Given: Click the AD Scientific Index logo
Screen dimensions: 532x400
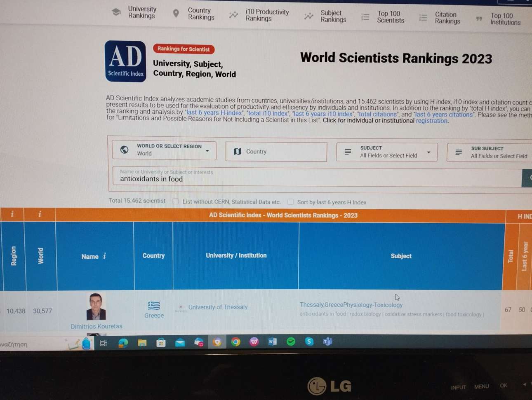Looking at the screenshot, I should pos(125,61).
